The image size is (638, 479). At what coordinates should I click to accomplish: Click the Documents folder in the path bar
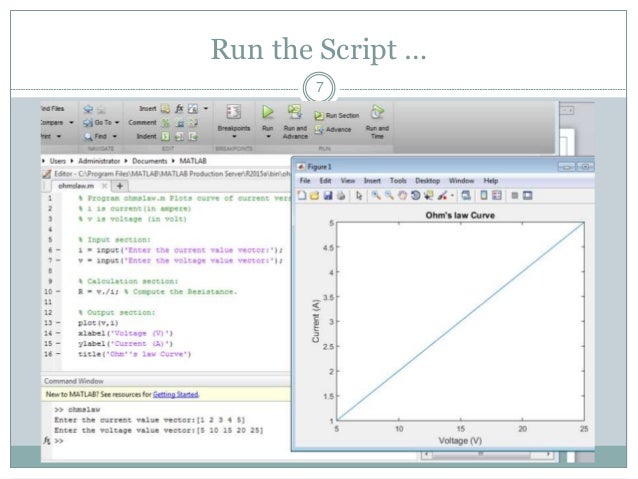click(150, 161)
